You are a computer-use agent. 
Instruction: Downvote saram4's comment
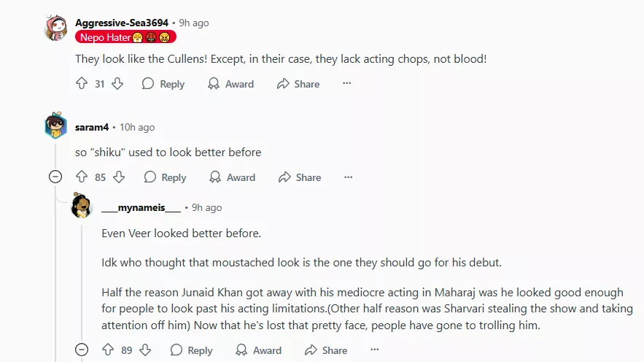[x=119, y=177]
